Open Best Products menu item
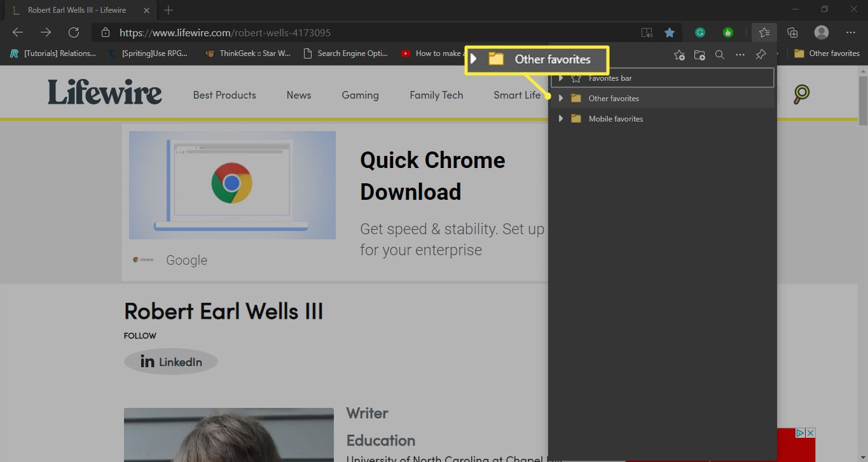This screenshot has height=462, width=868. tap(224, 95)
